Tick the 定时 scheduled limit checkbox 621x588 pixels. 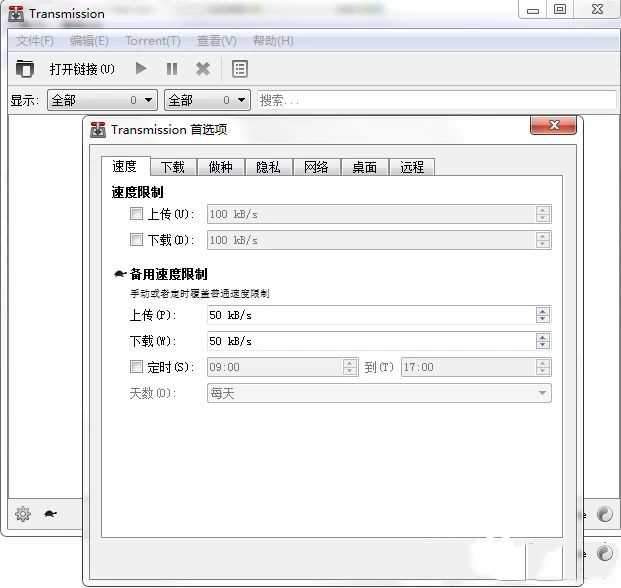click(137, 367)
